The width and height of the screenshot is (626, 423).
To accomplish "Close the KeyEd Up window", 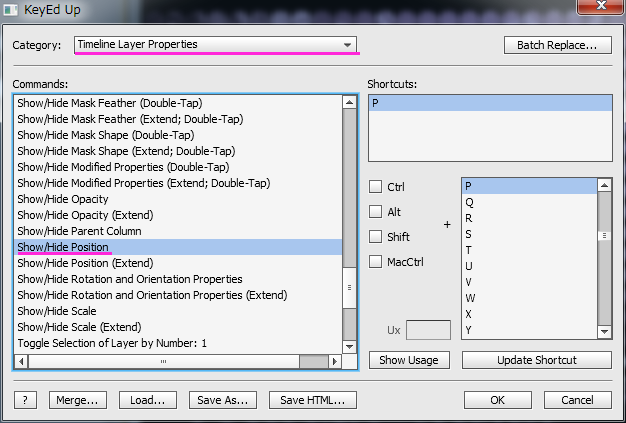I will point(601,6).
